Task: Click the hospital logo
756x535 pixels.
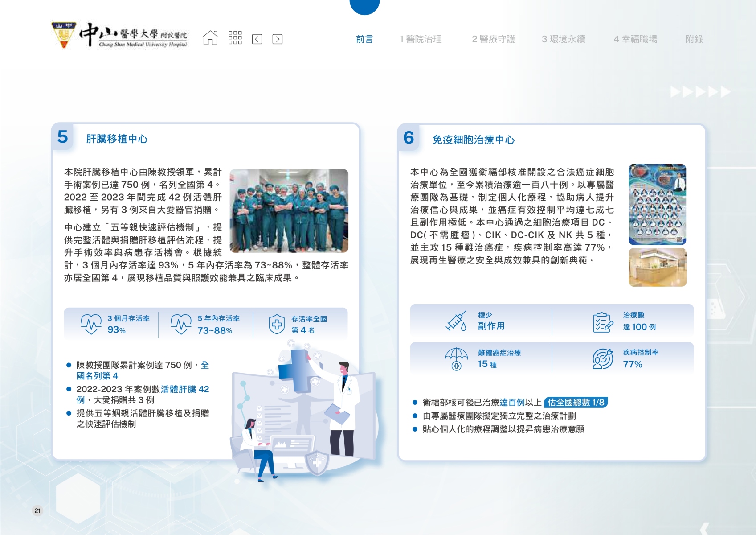Action: pos(119,35)
